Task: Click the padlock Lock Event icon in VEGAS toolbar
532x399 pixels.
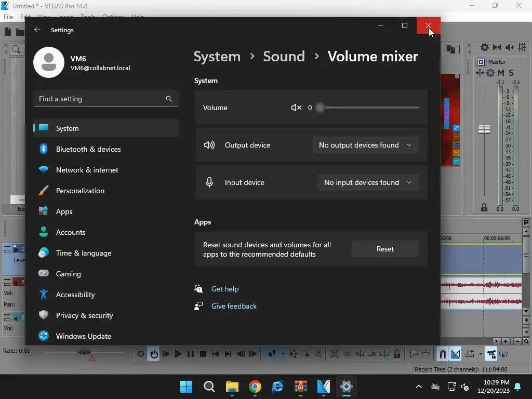Action: 396,354
